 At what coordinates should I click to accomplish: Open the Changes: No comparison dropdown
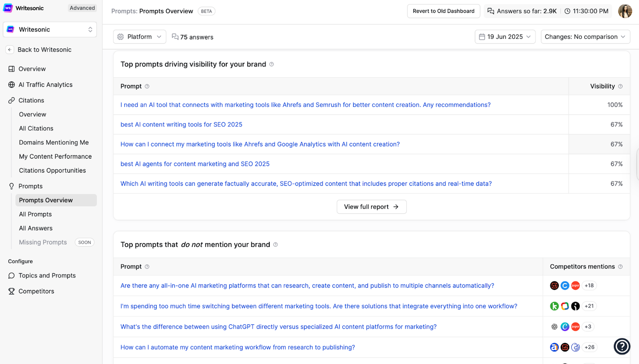(x=585, y=37)
